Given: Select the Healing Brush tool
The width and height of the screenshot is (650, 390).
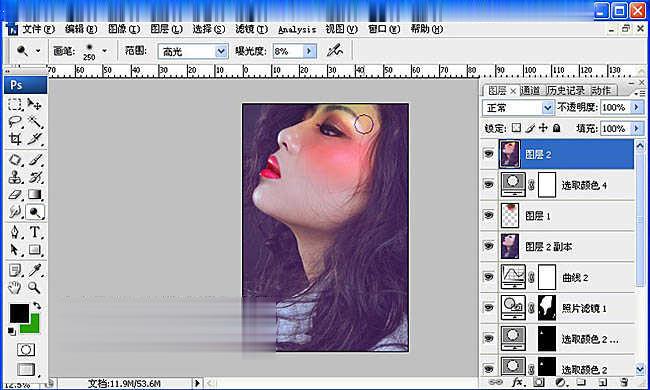Looking at the screenshot, I should tap(15, 160).
